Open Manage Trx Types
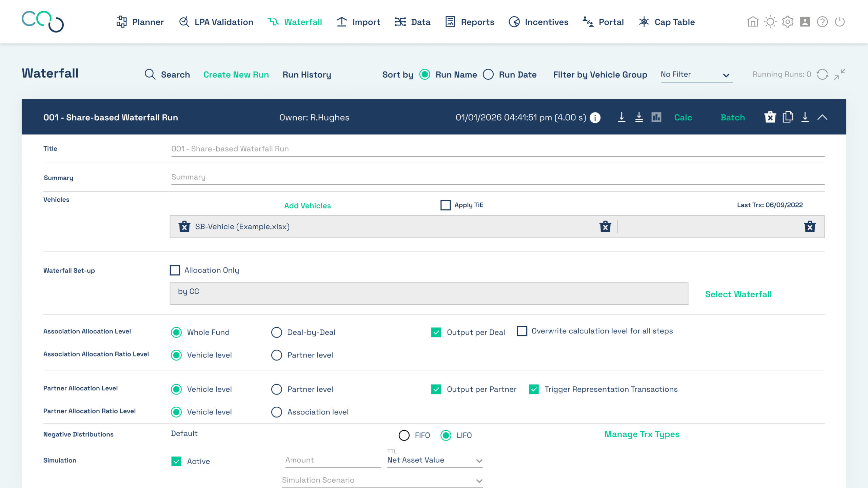 coord(642,434)
